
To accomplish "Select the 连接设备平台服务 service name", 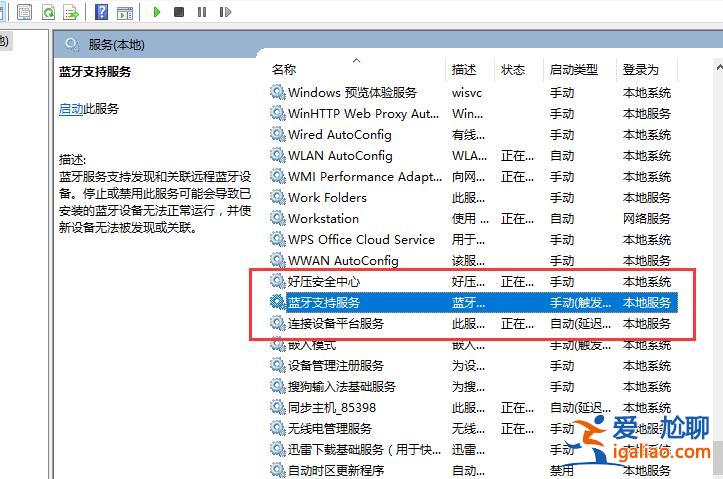I will click(336, 323).
